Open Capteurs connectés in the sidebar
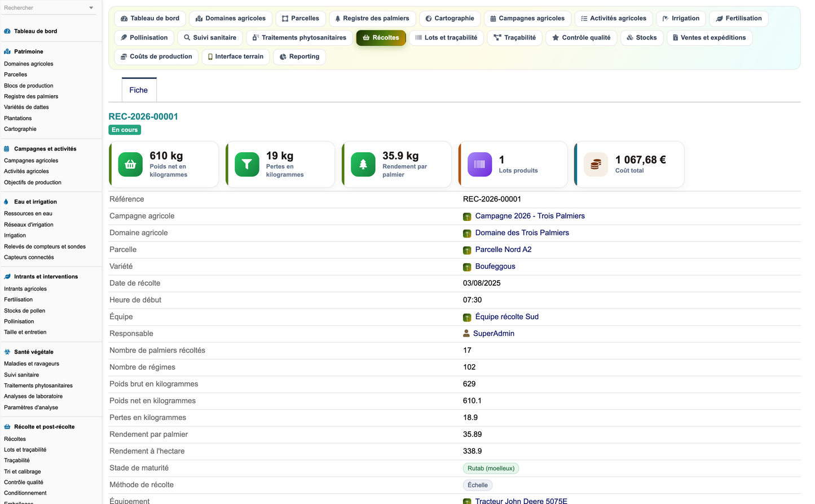 pyautogui.click(x=29, y=258)
